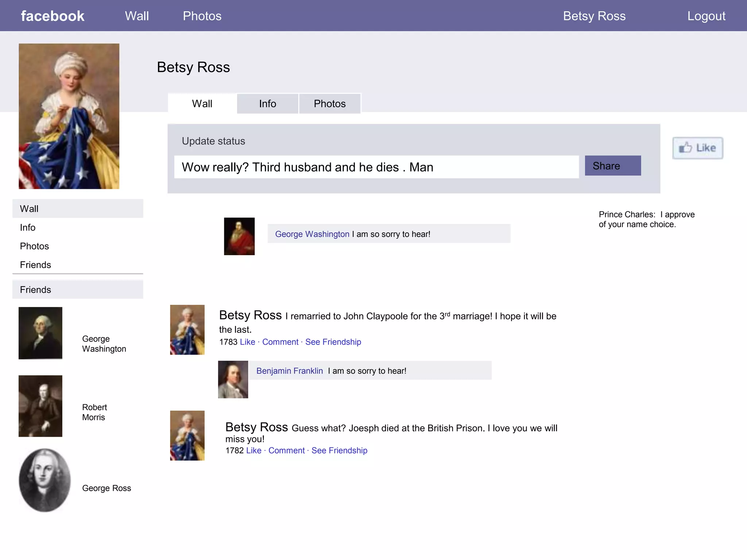Click Benjamin Franklin's comment avatar
This screenshot has height=560, width=747.
tap(233, 380)
